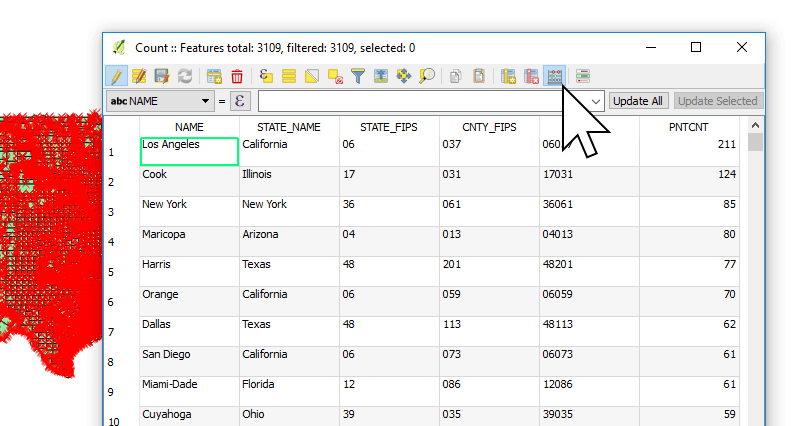The image size is (796, 426).
Task: Click the Florida state cell
Action: click(289, 391)
